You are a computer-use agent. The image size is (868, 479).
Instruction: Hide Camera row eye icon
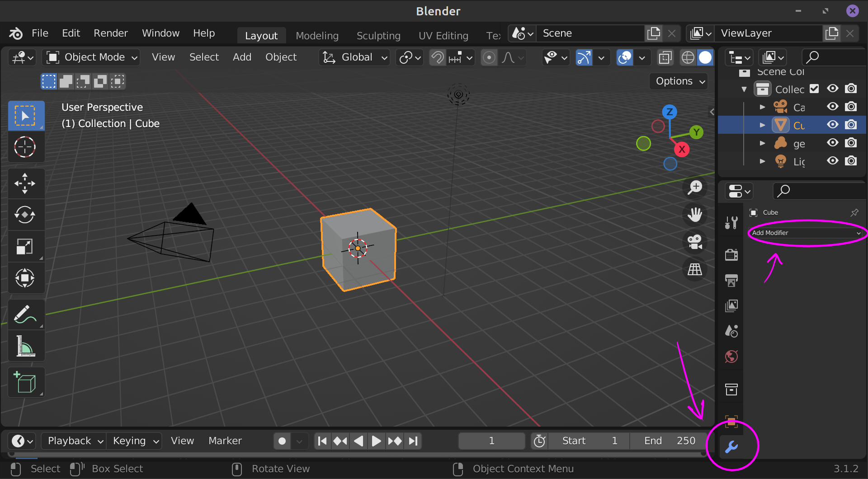833,107
